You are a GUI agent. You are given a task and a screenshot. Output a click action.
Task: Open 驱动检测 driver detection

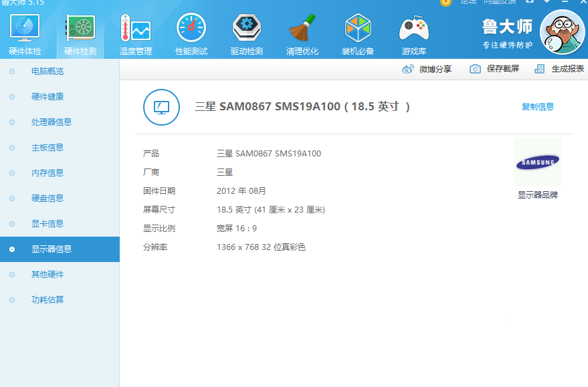(x=247, y=34)
